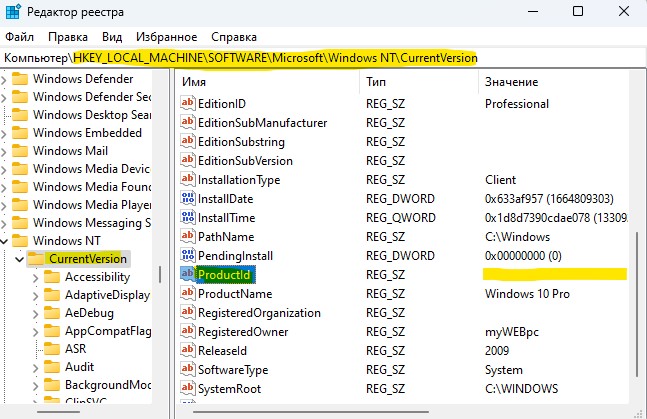Click the SystemRoot string icon
Screen dimensions: 647x419
(x=188, y=388)
